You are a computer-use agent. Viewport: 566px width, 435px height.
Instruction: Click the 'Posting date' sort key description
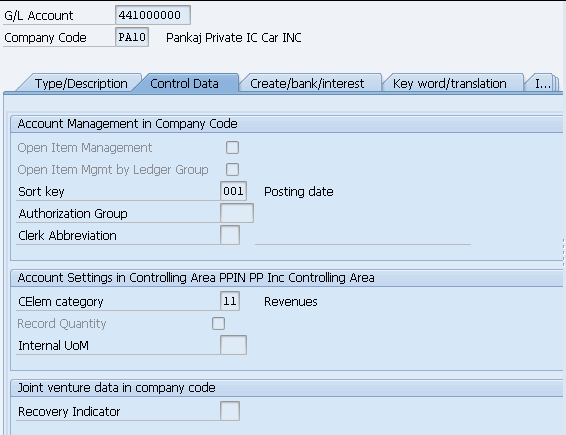pos(299,192)
